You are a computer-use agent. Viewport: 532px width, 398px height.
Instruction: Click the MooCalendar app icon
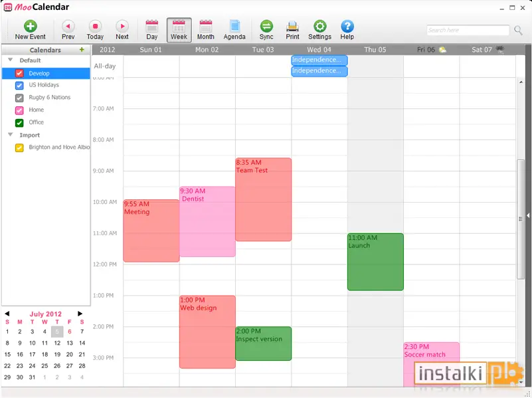click(x=7, y=7)
